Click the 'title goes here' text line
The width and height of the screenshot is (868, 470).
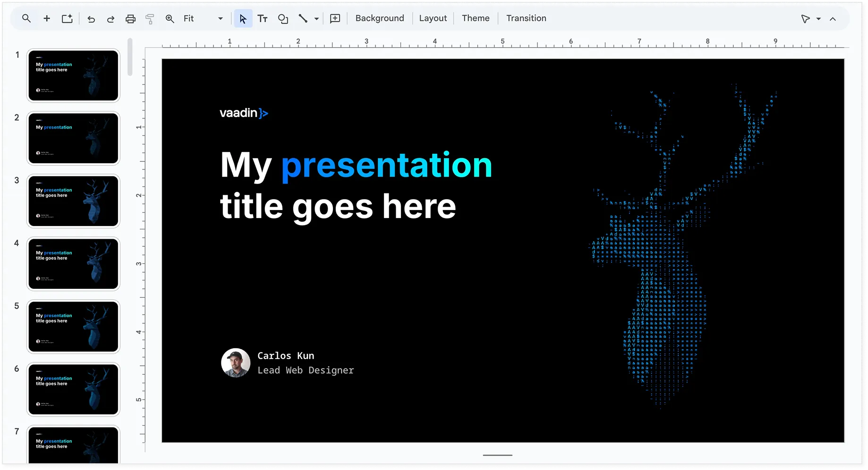point(338,207)
